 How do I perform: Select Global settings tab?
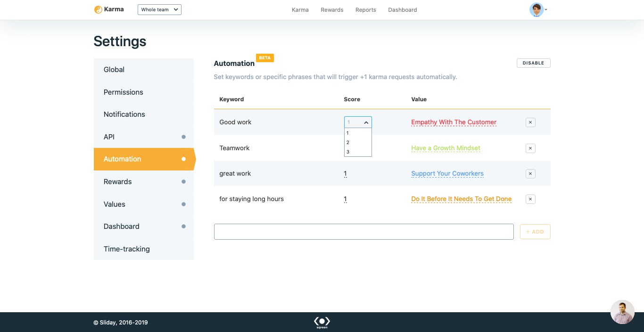144,70
